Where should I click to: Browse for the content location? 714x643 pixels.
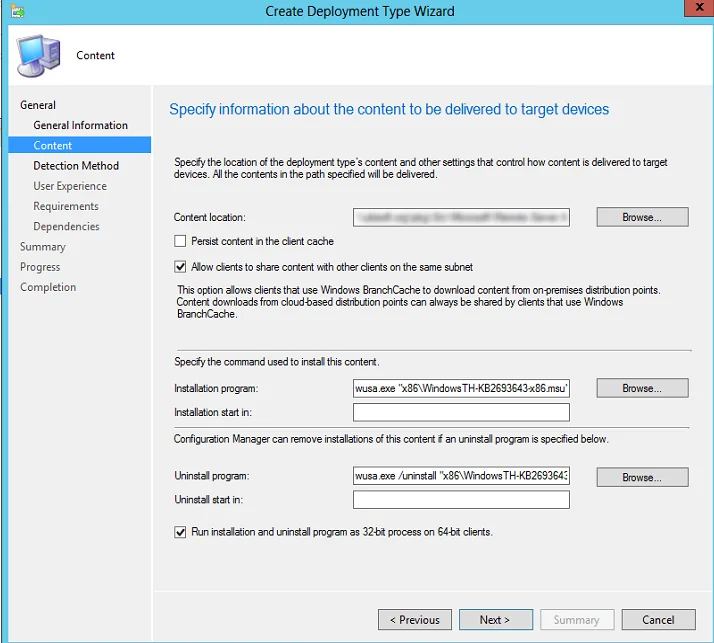click(x=643, y=217)
